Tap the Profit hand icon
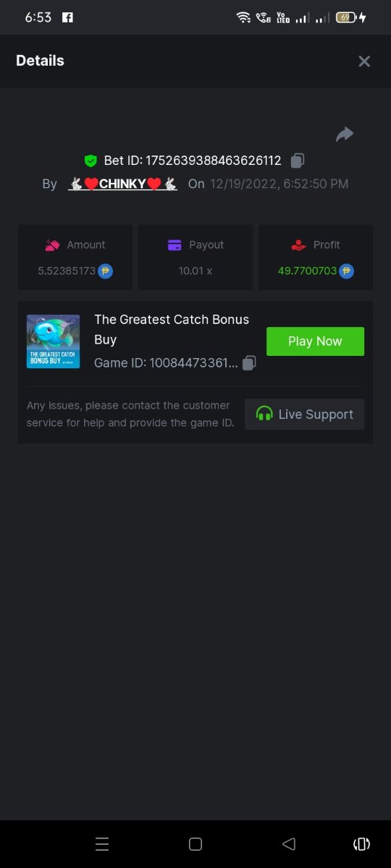The image size is (391, 868). point(298,245)
